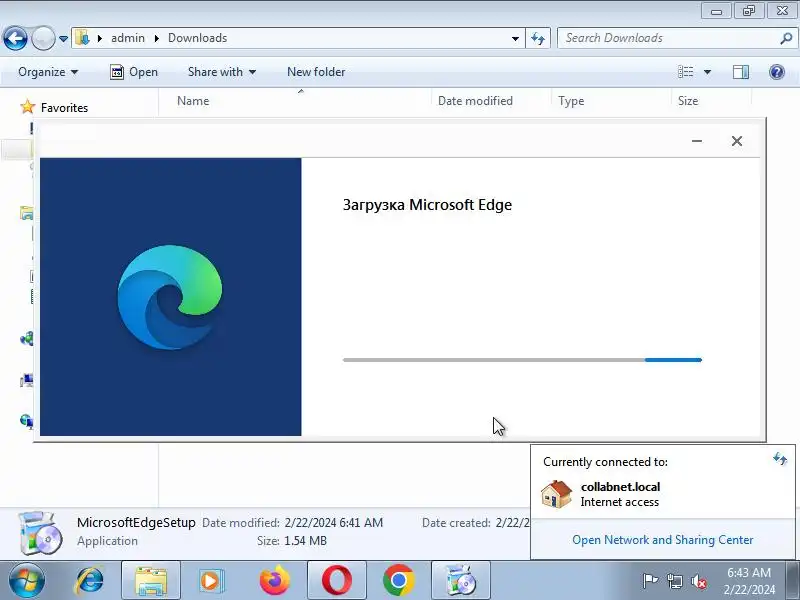Click the MicrosoftEdgeSetup file name text
800x600 pixels.
136,522
